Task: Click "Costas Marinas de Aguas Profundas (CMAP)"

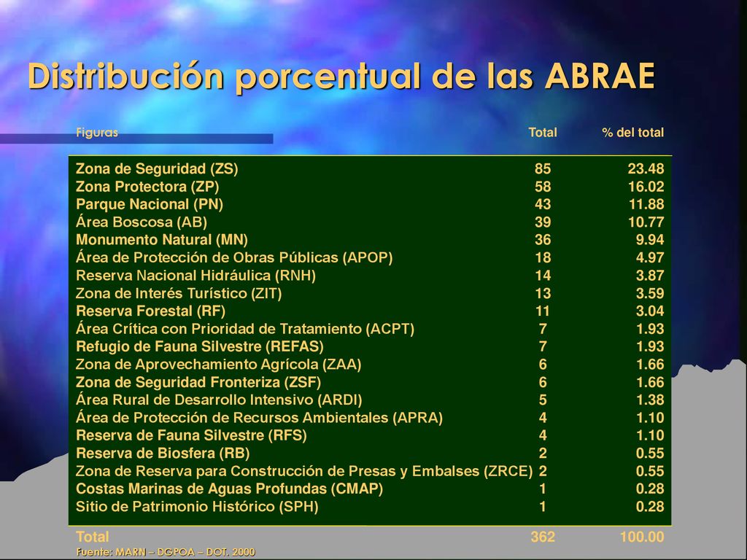Action: (x=229, y=489)
